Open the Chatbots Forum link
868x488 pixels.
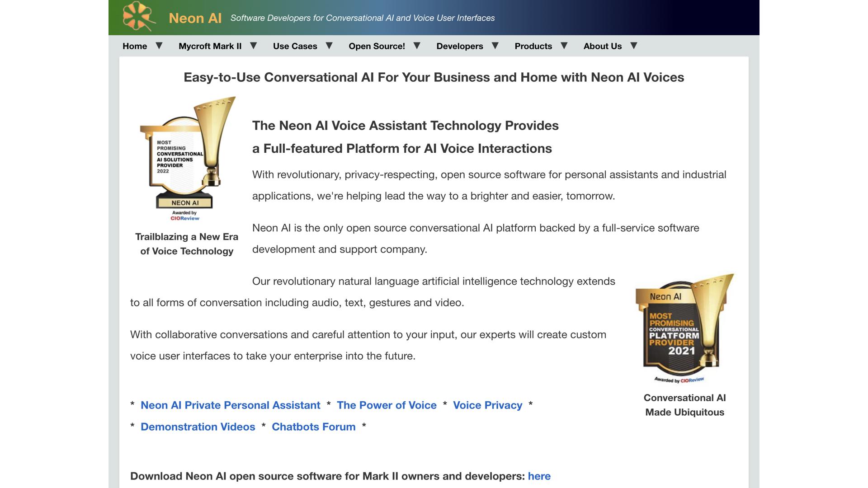click(x=313, y=427)
